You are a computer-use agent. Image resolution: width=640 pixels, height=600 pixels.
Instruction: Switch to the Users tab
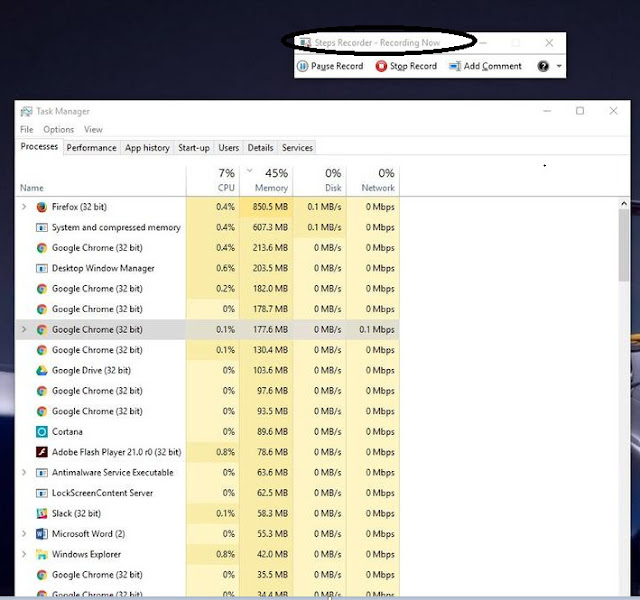click(x=229, y=148)
